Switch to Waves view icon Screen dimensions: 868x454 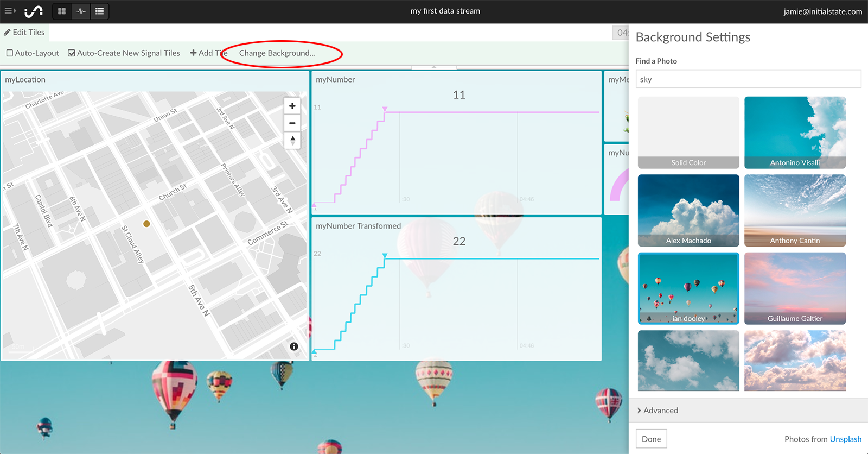81,11
